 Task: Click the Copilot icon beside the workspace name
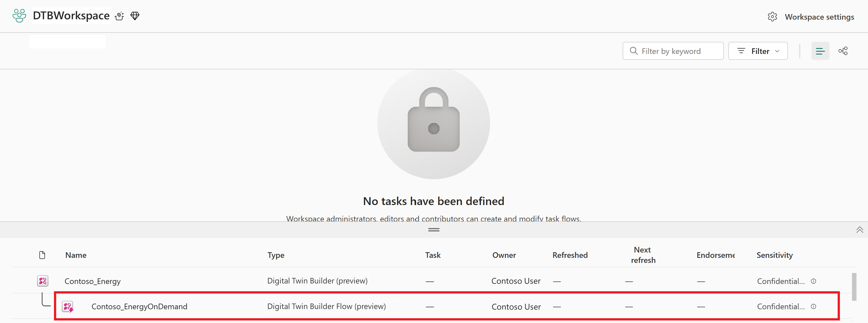(x=119, y=16)
